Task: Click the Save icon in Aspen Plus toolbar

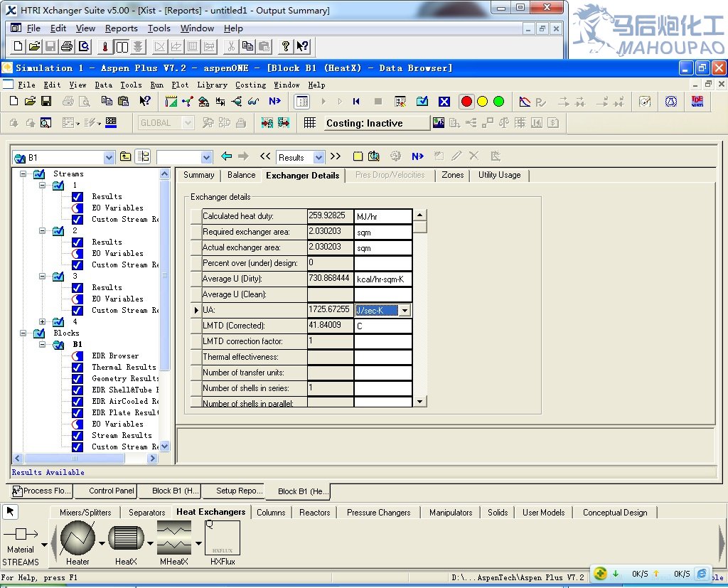Action: pyautogui.click(x=46, y=101)
